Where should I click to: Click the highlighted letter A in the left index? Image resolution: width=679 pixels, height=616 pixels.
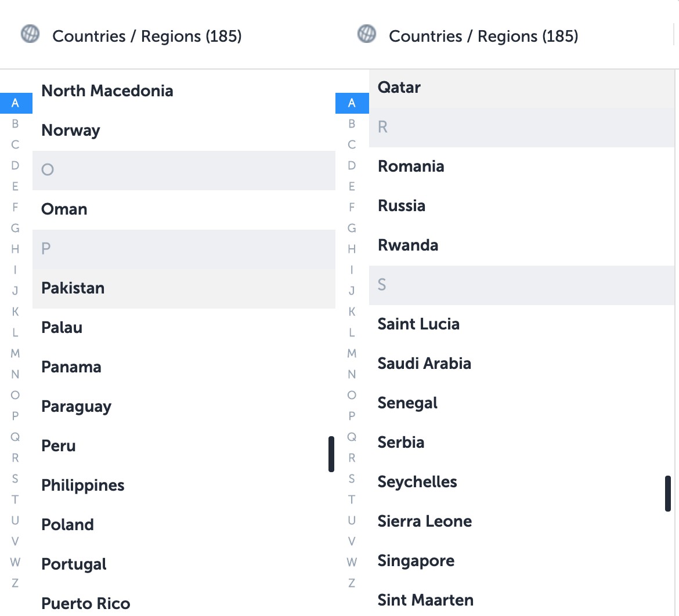pos(15,103)
